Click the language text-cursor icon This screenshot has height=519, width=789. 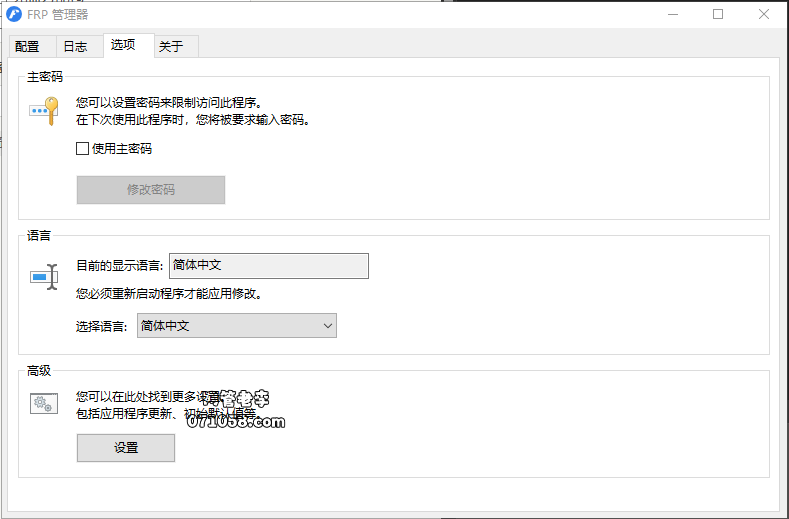tap(45, 276)
